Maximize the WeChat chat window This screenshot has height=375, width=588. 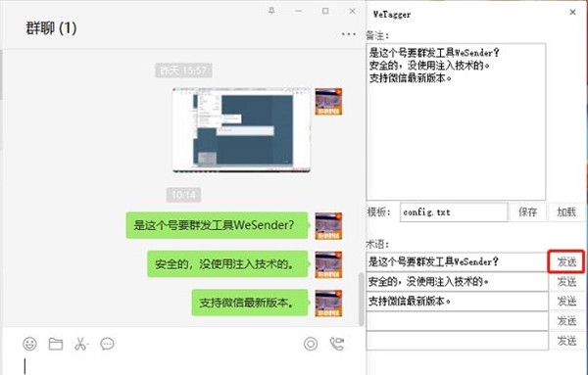tap(325, 11)
